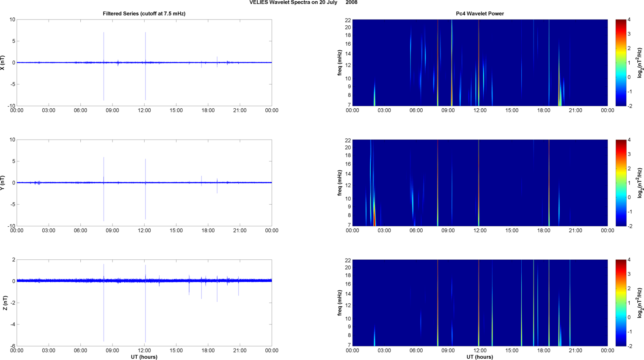
Task: Click the Z (nT) axis label
Action: (5, 303)
